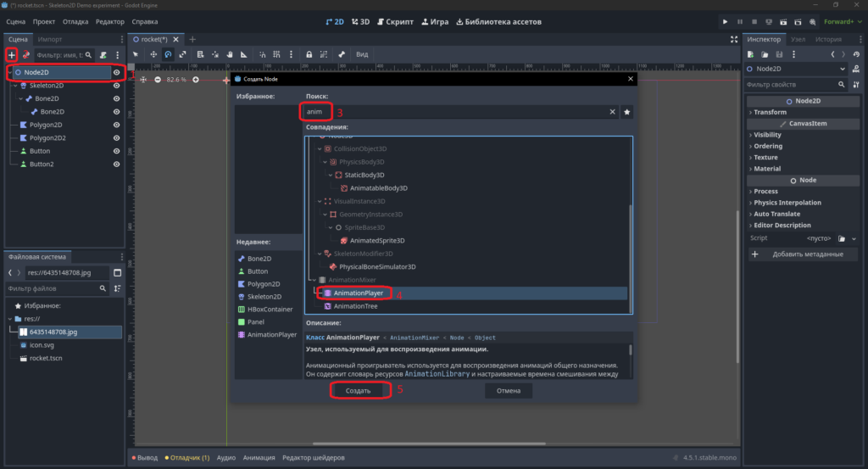Expand Physics Interpolation section

[x=803, y=203]
